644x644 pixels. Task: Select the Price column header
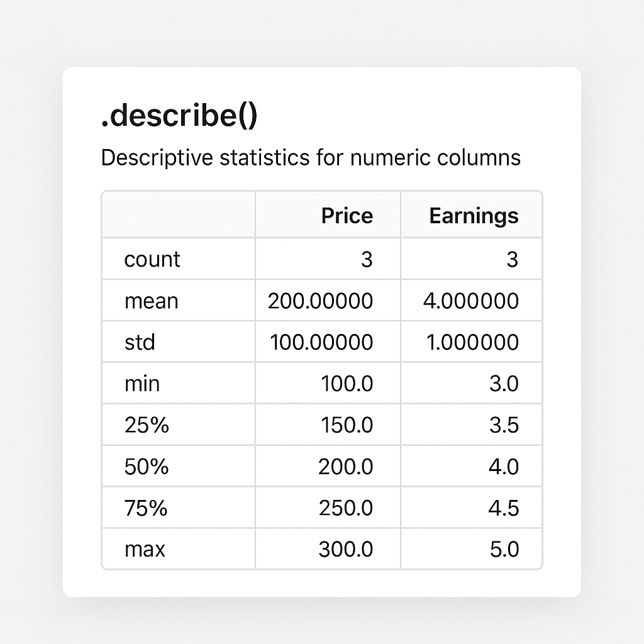[347, 216]
